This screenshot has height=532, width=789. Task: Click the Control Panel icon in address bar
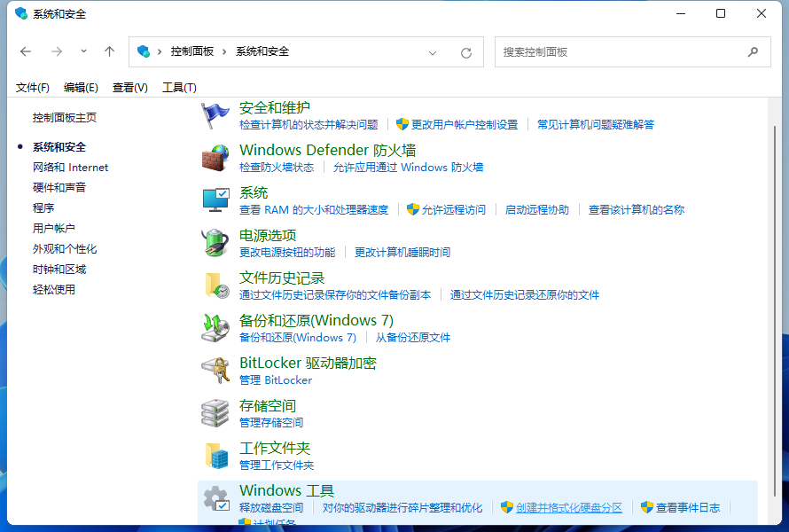click(144, 51)
